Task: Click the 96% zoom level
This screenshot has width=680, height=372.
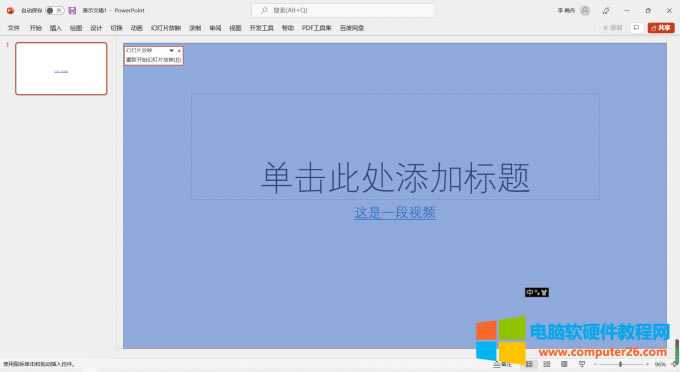Action: [x=660, y=365]
